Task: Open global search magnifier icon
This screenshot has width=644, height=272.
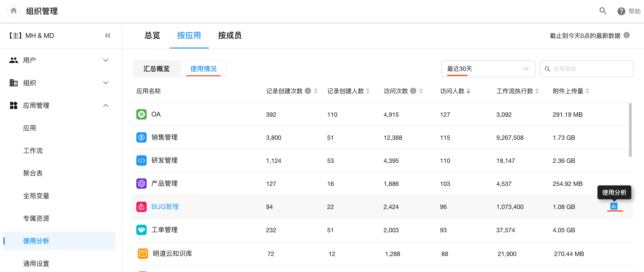Action: 603,11
